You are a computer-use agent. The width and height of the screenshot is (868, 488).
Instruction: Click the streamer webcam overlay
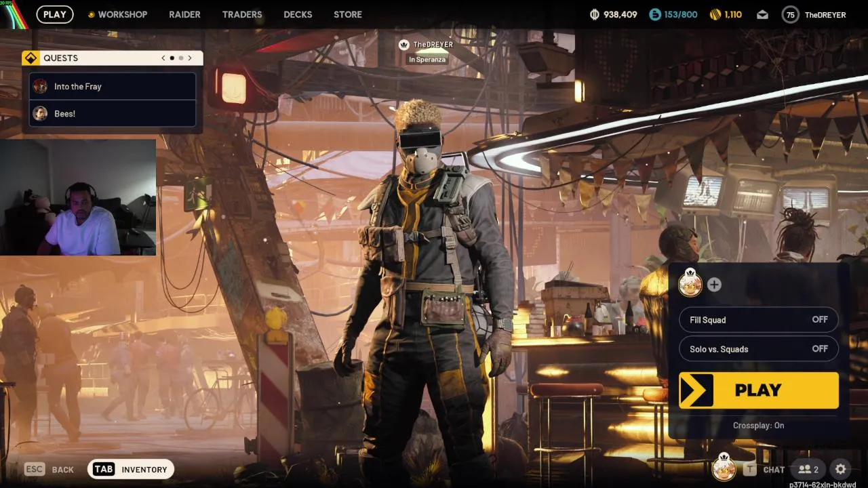tap(78, 197)
